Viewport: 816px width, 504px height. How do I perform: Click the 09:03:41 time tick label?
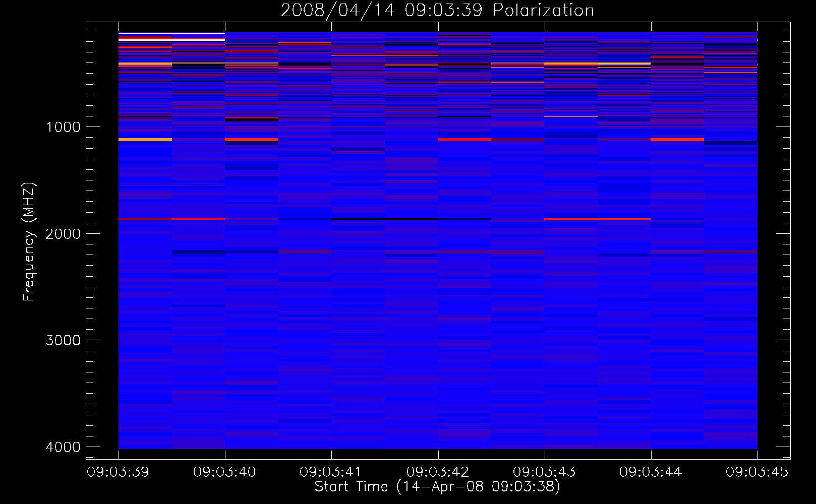pos(331,472)
